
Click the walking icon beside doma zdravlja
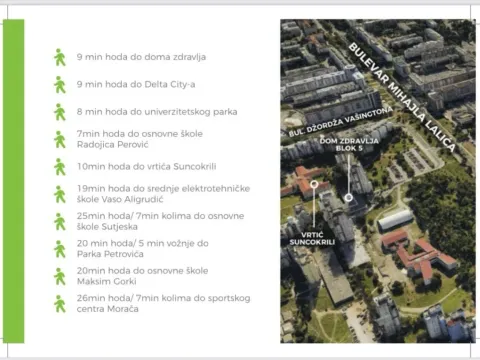[60, 57]
